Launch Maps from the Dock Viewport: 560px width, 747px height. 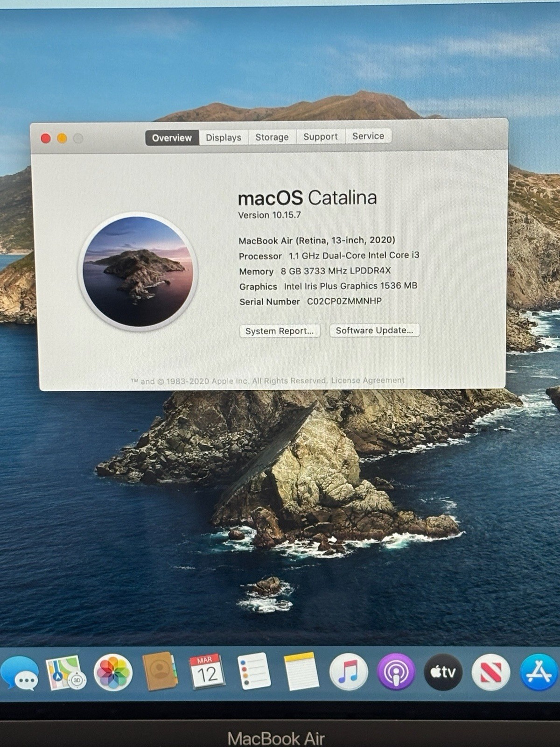65,673
